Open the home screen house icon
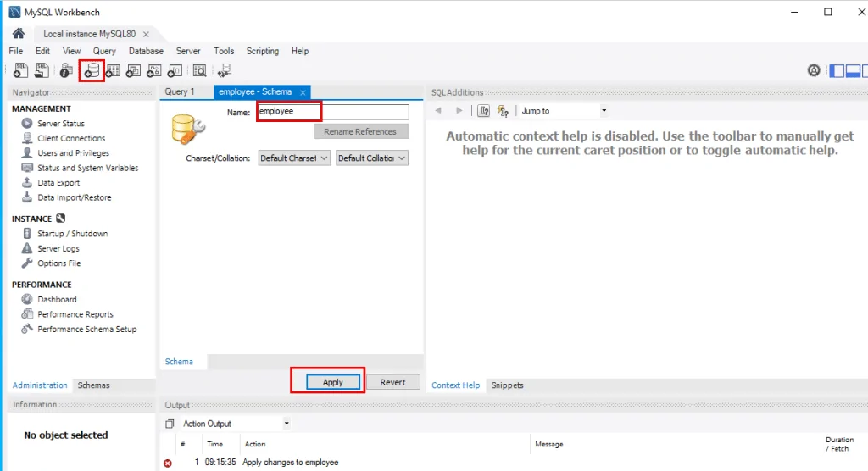This screenshot has height=471, width=868. pos(19,34)
